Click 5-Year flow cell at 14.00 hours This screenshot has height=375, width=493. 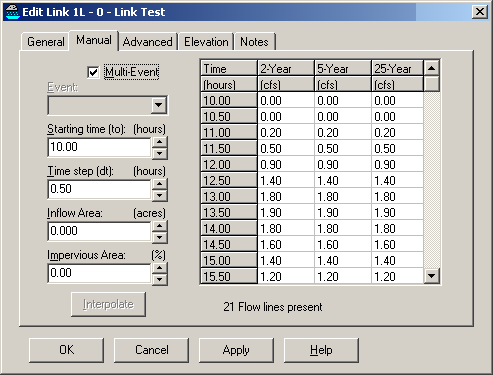click(343, 228)
